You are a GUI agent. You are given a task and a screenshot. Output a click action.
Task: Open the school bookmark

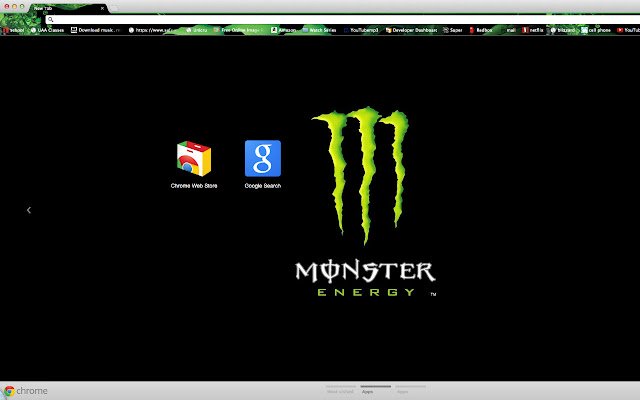tap(14, 30)
